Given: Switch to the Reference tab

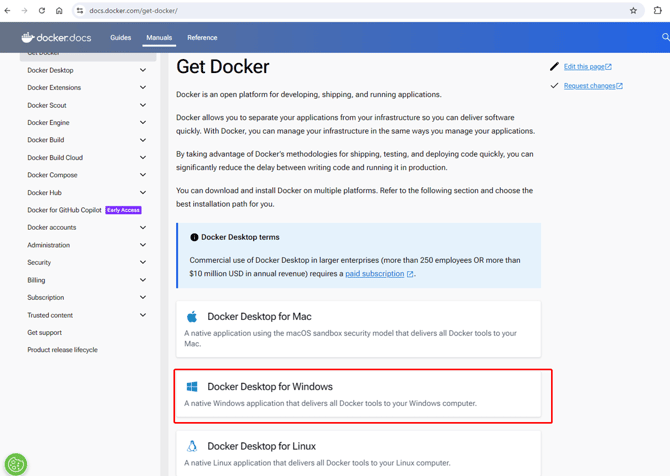Looking at the screenshot, I should tap(202, 38).
